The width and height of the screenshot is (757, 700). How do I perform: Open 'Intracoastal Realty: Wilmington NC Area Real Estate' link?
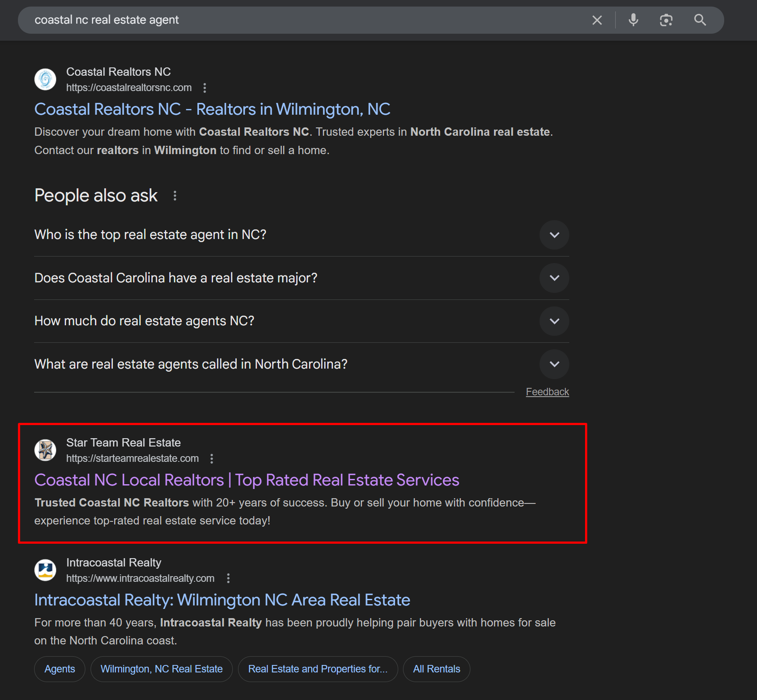tap(222, 600)
